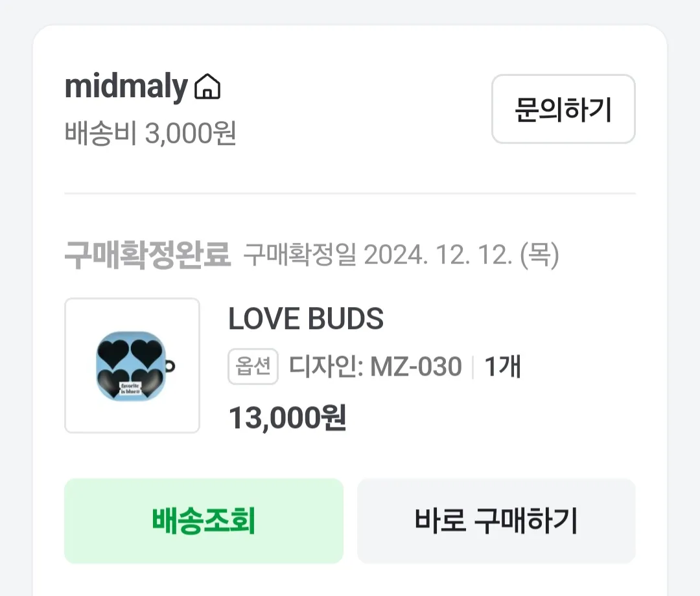The width and height of the screenshot is (700, 596).
Task: Tap the 1개 quantity label
Action: click(x=503, y=366)
